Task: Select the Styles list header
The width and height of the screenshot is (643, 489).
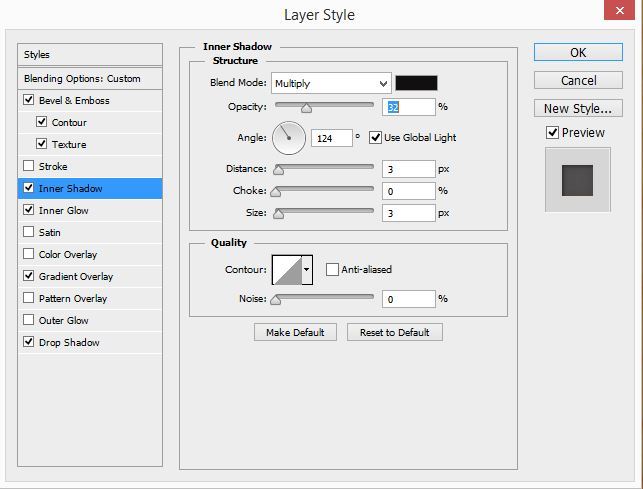Action: point(90,55)
